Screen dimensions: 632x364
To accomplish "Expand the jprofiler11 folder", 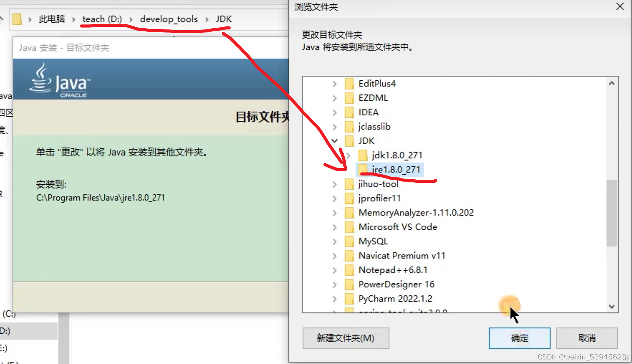I will tap(334, 198).
